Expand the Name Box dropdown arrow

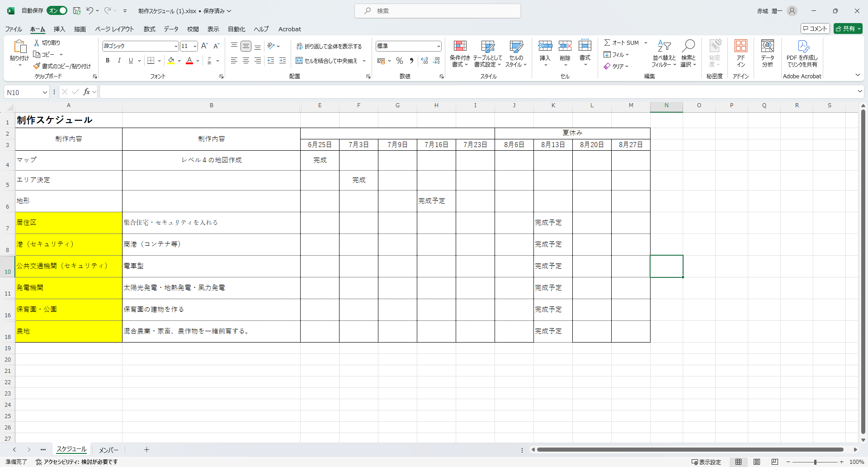(45, 92)
